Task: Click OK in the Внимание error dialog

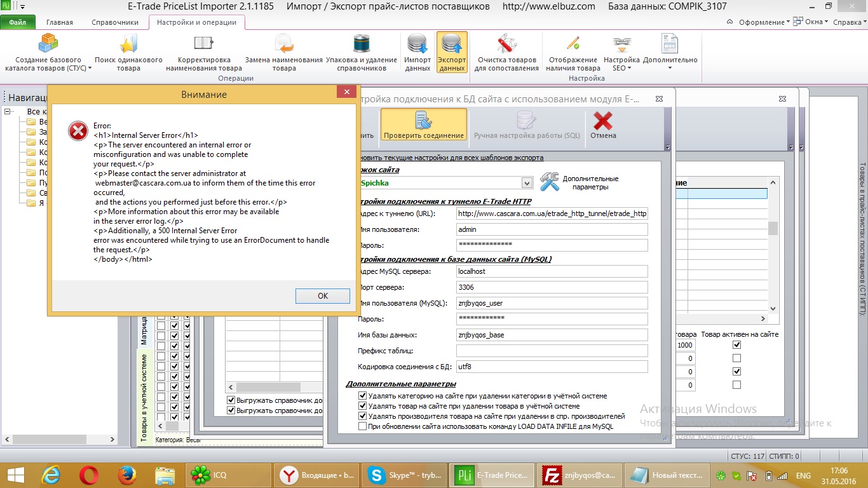Action: (x=322, y=295)
